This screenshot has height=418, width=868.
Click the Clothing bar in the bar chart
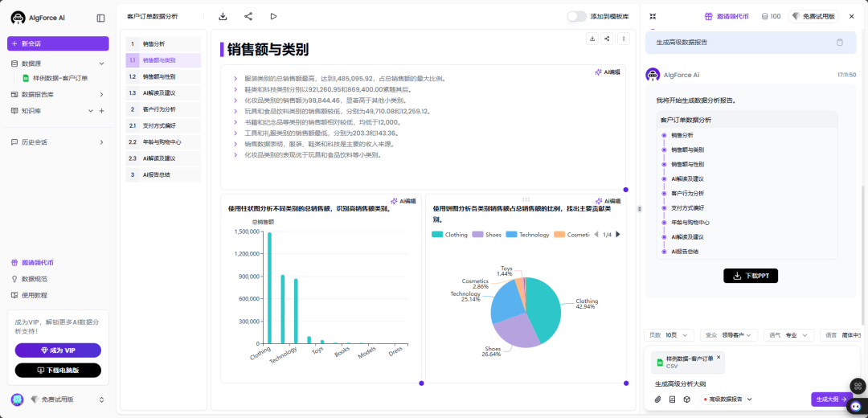[x=269, y=288]
